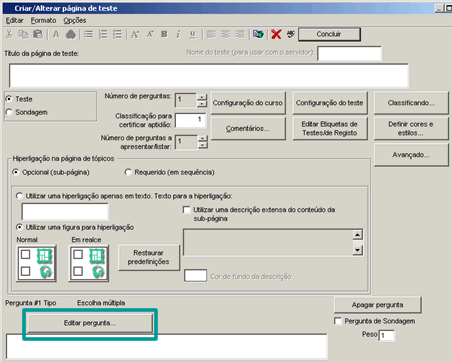
Task: Open the Comentários... dialog
Action: 248,128
